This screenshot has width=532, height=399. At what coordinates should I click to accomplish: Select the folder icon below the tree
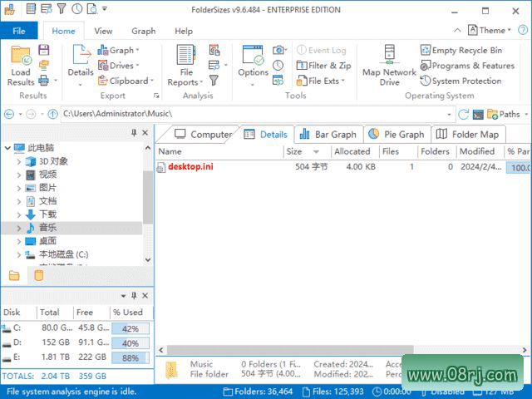tap(14, 275)
